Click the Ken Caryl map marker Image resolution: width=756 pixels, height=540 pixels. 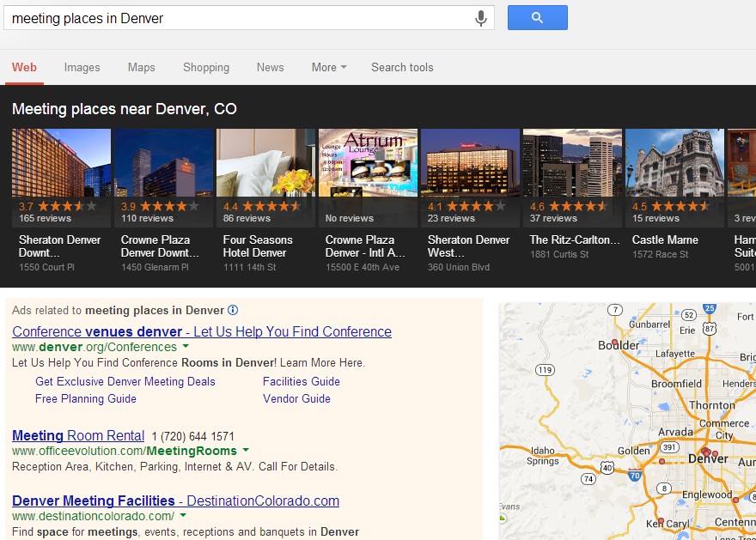[x=661, y=521]
